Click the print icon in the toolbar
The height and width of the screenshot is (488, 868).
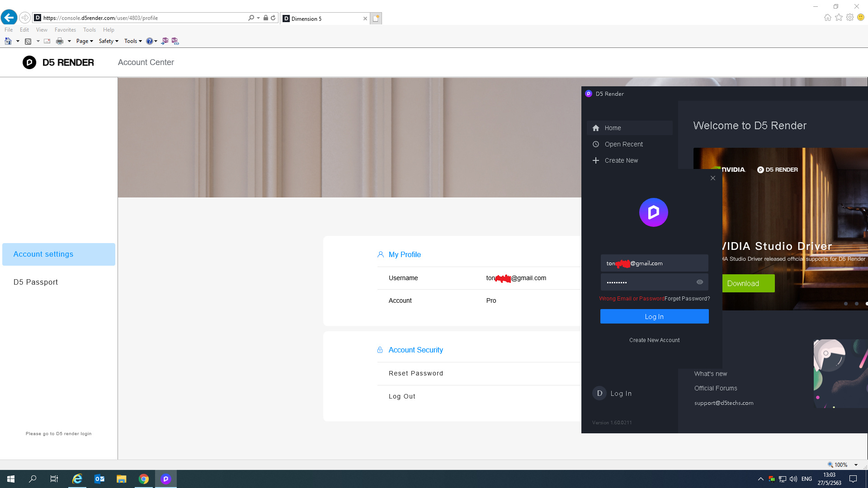pyautogui.click(x=59, y=41)
